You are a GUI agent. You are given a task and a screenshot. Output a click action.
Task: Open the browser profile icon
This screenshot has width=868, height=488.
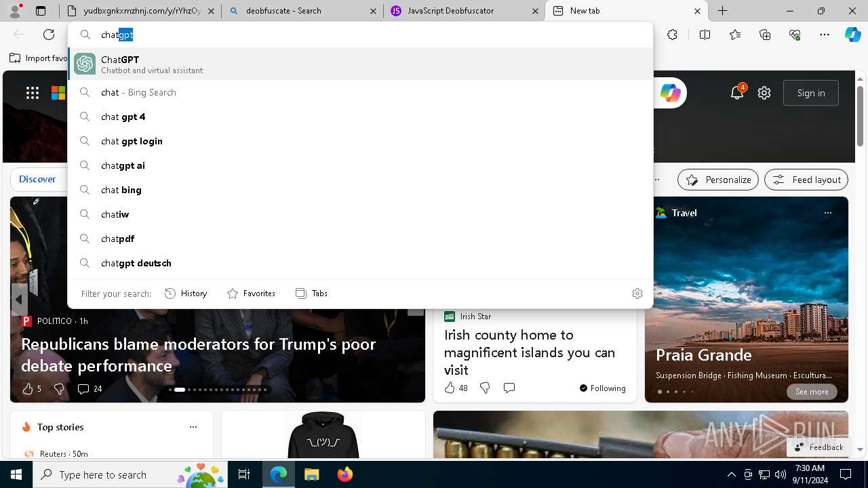[15, 11]
